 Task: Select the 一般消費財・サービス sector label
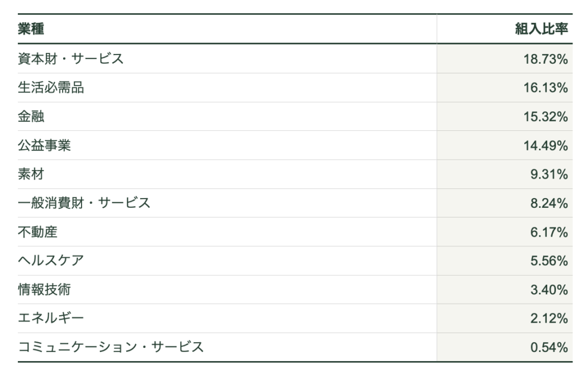[x=84, y=203]
